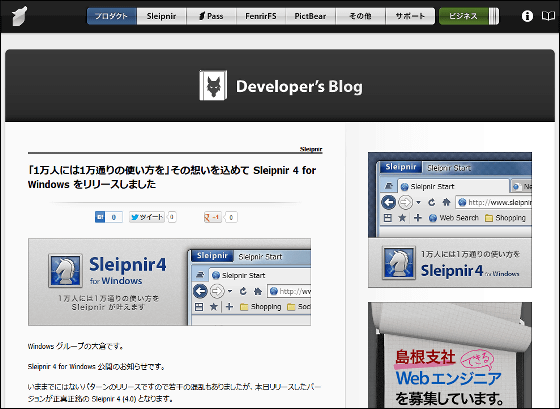Screen dimensions: 560x409
Task: Click the 島根支社 Webエンジニア recruiting banner
Action: pos(450,355)
